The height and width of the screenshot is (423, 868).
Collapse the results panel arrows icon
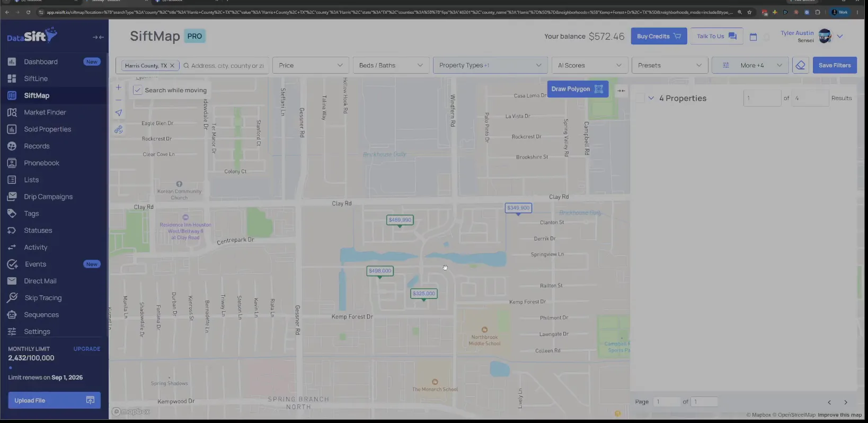point(621,91)
